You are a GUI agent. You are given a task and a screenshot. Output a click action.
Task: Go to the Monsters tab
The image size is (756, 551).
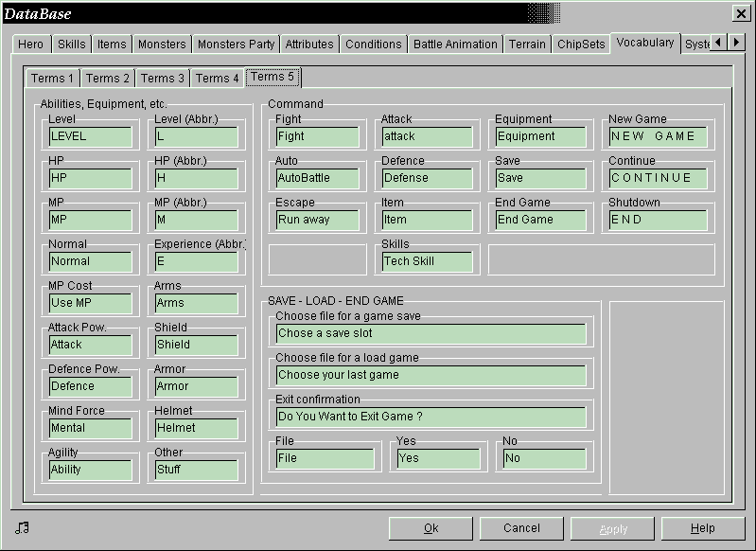coord(162,44)
